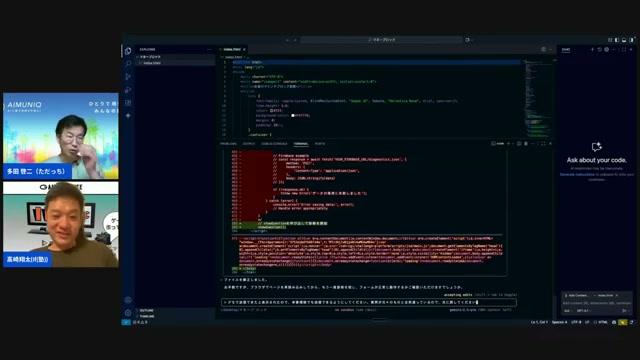Close the index.html editor tab

pos(244,49)
